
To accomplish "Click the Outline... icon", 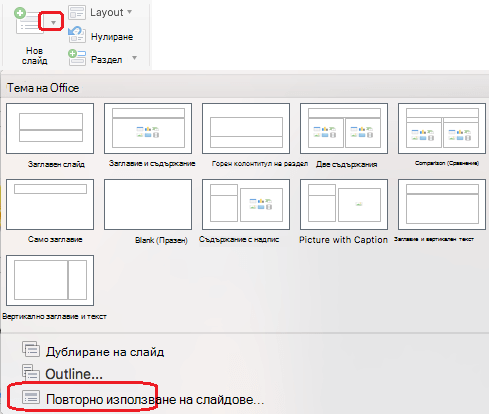I will coord(31,372).
